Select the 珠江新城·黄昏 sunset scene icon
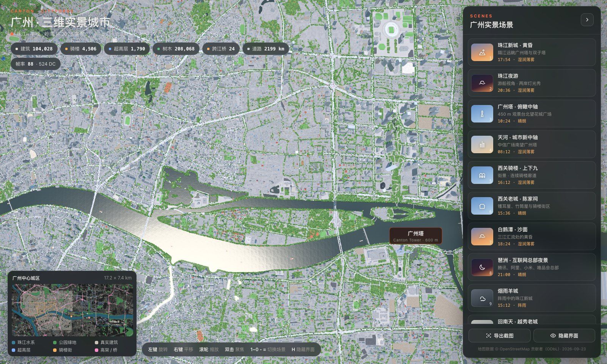The height and width of the screenshot is (364, 607). click(482, 52)
